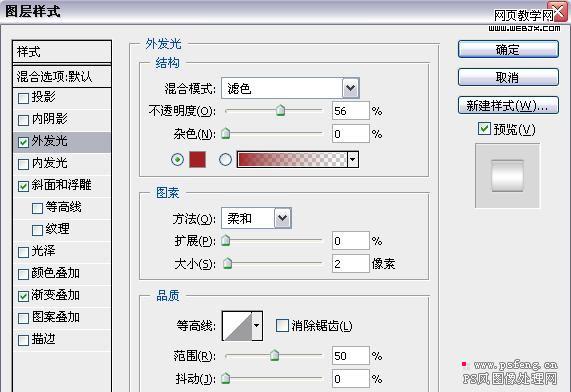Select the 斜面和浮雕 list entry label

coord(61,185)
